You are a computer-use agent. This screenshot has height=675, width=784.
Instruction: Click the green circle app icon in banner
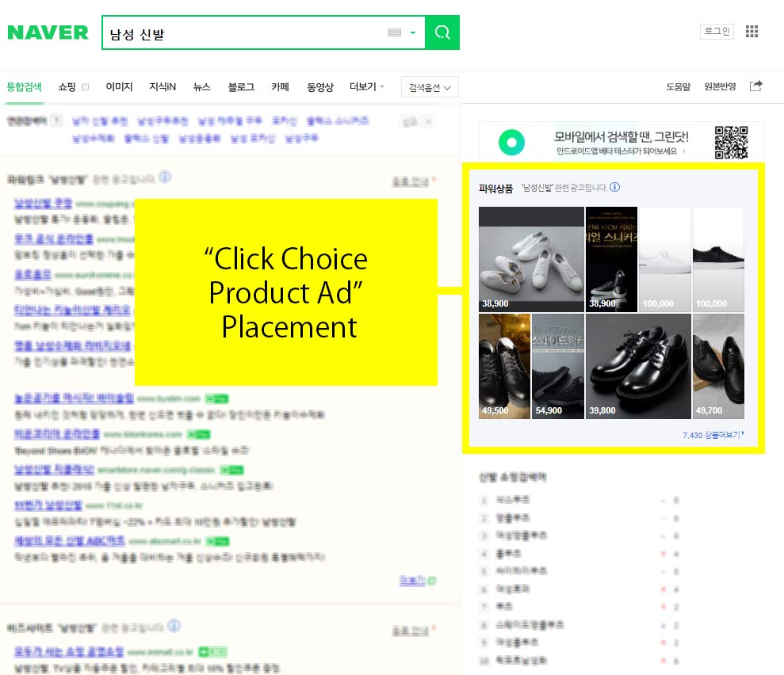pyautogui.click(x=511, y=143)
